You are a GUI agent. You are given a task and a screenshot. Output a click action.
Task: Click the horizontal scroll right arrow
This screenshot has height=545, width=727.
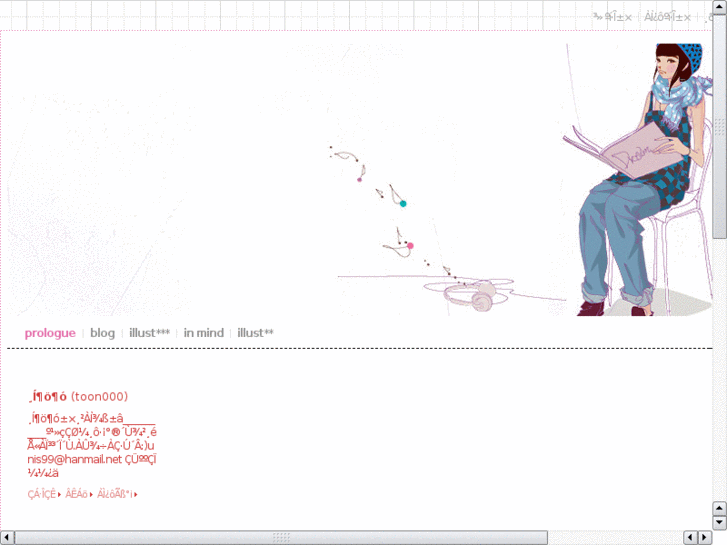[x=705, y=538]
